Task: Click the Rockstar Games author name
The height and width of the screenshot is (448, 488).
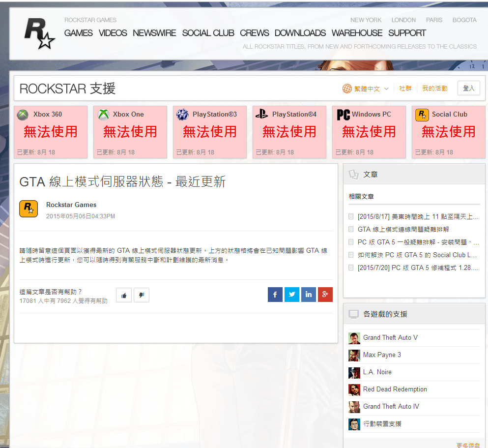Action: (71, 205)
